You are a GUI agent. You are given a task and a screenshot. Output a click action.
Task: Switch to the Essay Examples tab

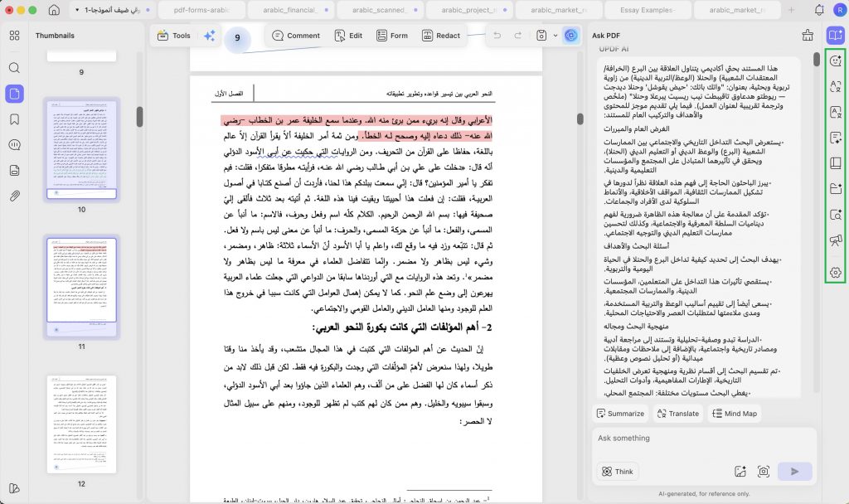647,10
